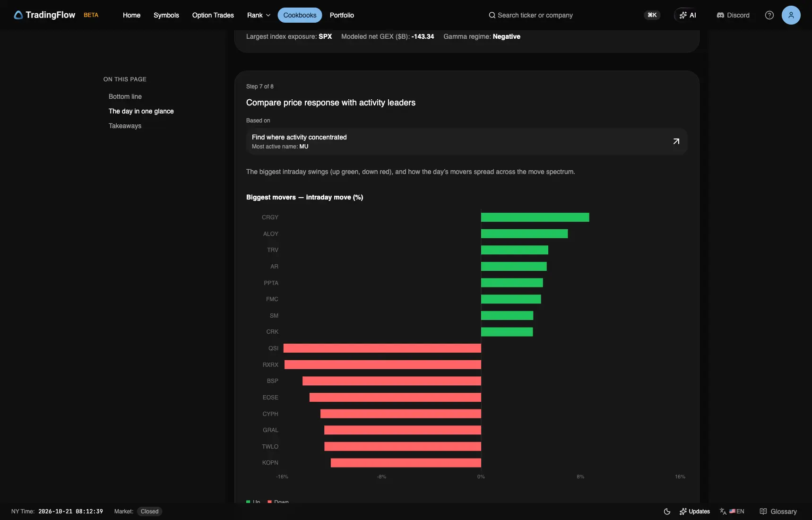
Task: Toggle dark mode moon icon
Action: click(x=667, y=511)
